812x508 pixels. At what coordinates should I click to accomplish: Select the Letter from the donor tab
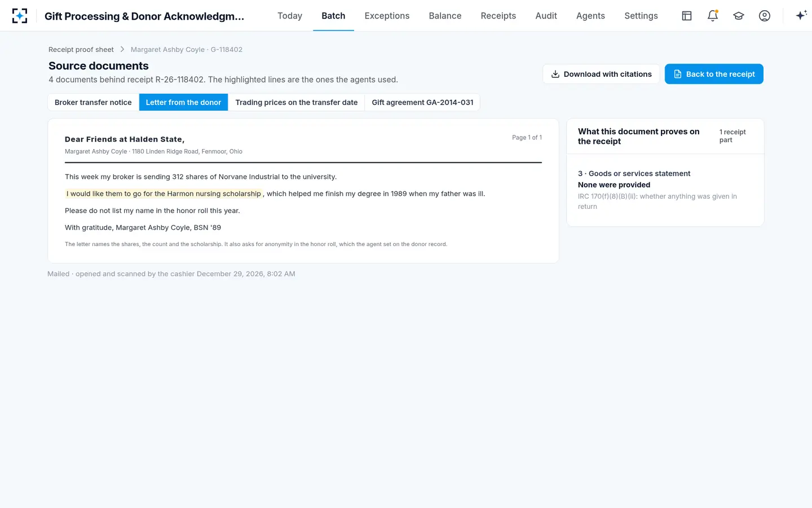[x=183, y=102]
